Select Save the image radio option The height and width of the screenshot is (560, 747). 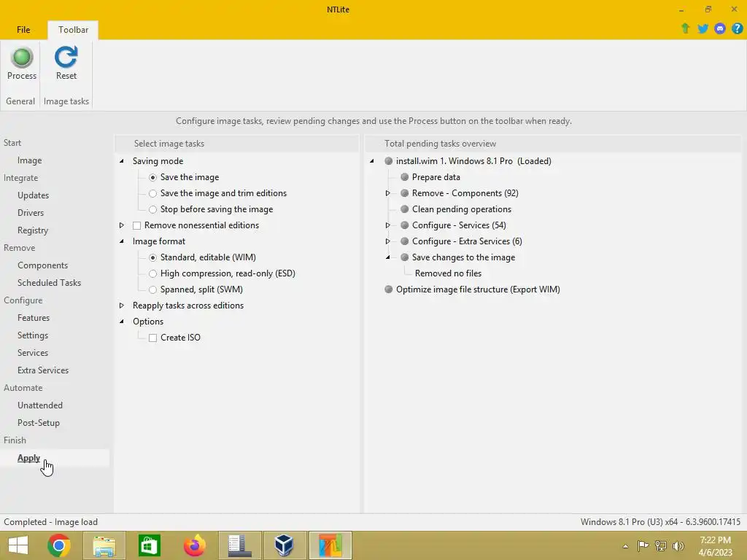click(152, 177)
